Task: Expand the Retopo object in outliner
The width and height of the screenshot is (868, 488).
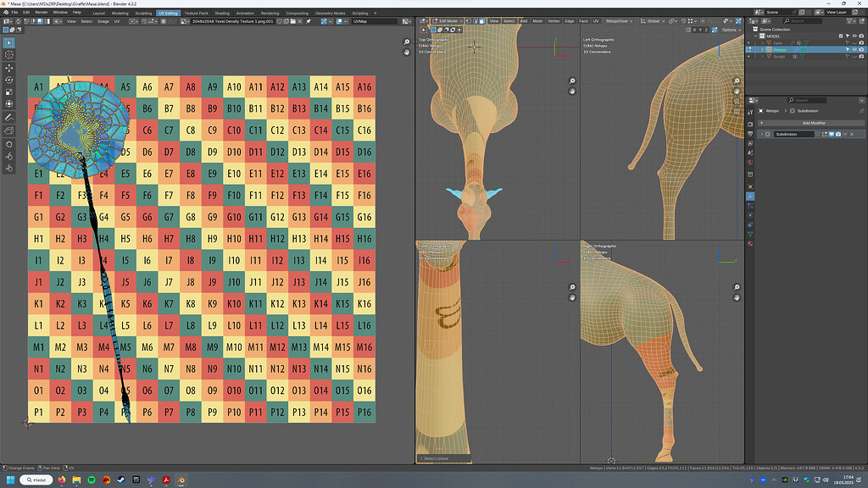Action: click(x=762, y=49)
